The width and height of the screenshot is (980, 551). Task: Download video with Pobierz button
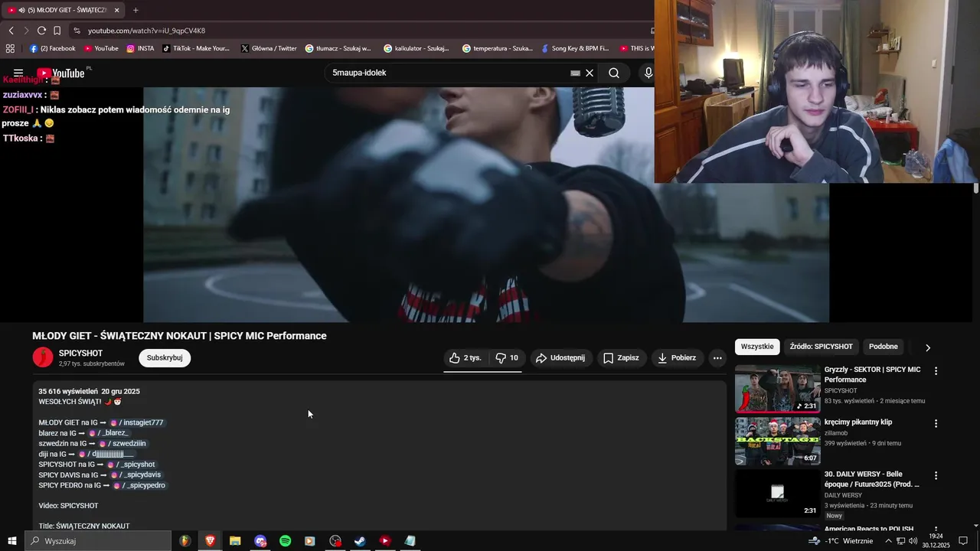(x=677, y=357)
